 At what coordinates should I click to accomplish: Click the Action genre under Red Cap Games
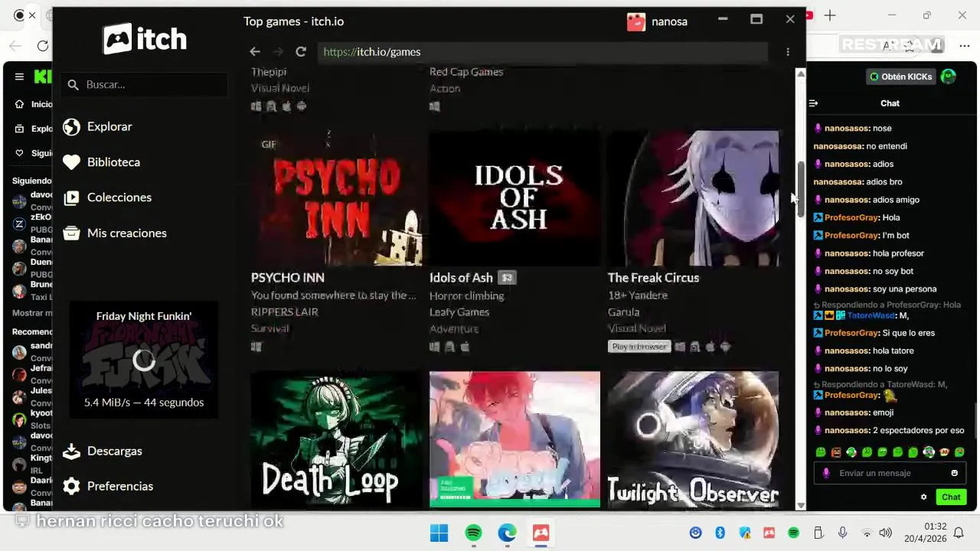pos(445,89)
